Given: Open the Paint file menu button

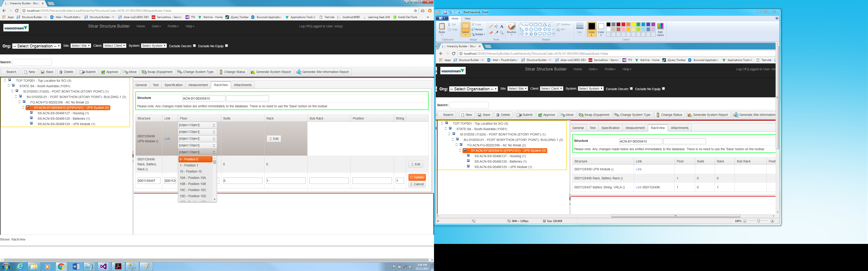Looking at the screenshot, I should (442, 19).
